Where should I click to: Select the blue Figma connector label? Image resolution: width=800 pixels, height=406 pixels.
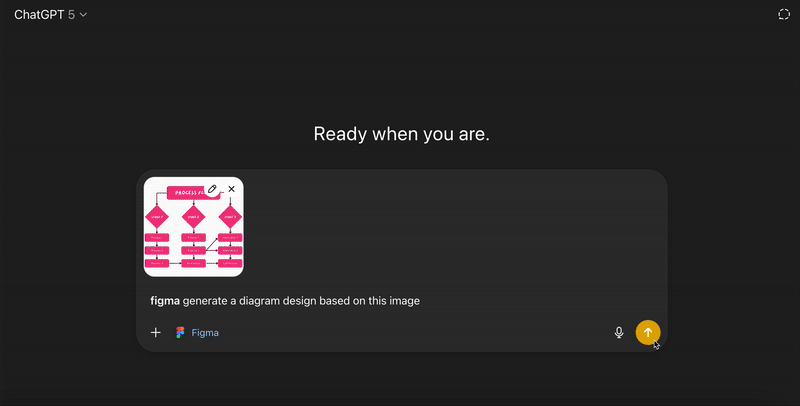pos(205,332)
